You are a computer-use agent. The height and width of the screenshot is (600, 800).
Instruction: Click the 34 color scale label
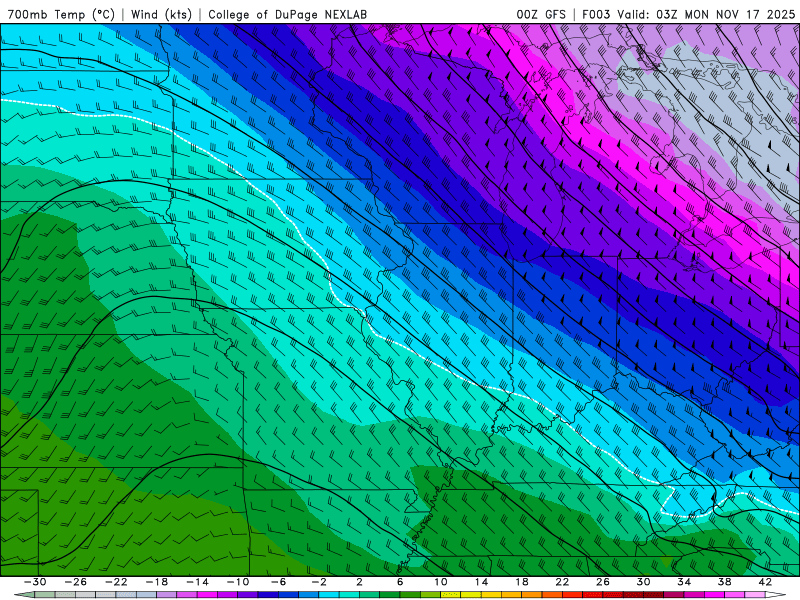[684, 582]
